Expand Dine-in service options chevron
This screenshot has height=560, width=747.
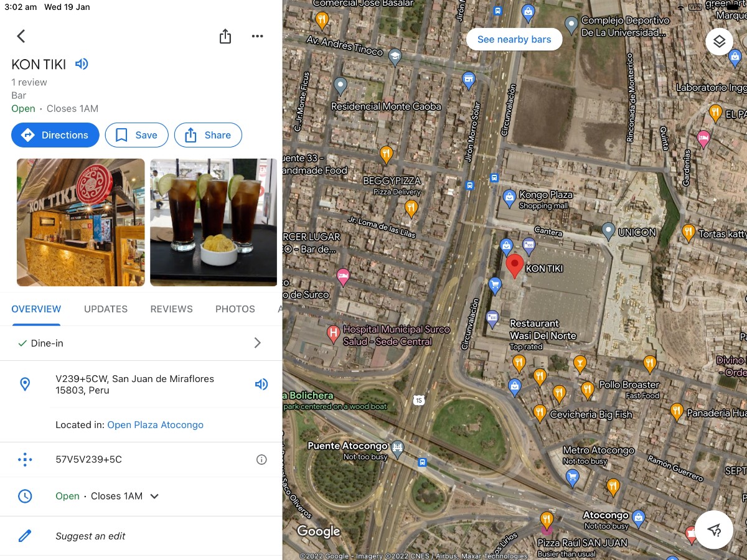(x=258, y=343)
